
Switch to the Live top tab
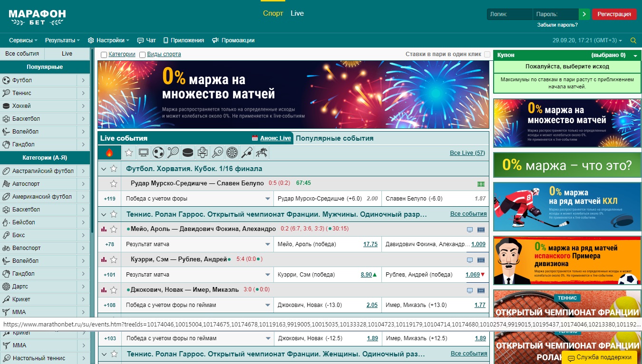tap(297, 13)
